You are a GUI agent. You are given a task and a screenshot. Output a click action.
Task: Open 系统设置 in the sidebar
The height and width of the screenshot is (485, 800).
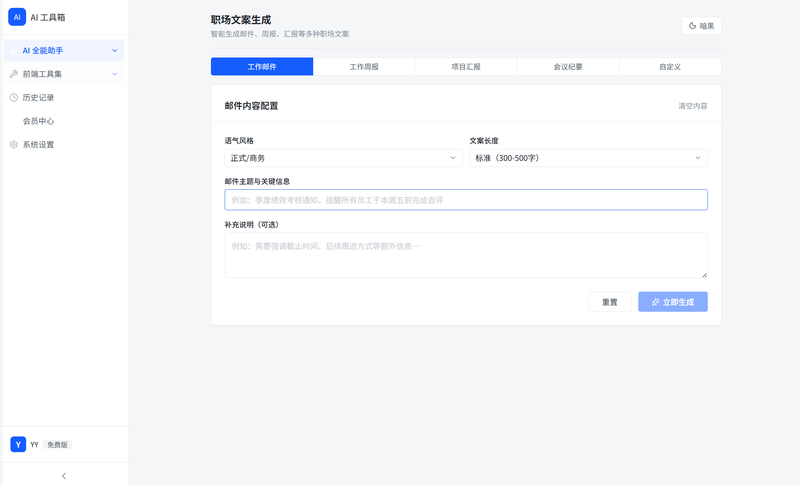[x=64, y=144]
